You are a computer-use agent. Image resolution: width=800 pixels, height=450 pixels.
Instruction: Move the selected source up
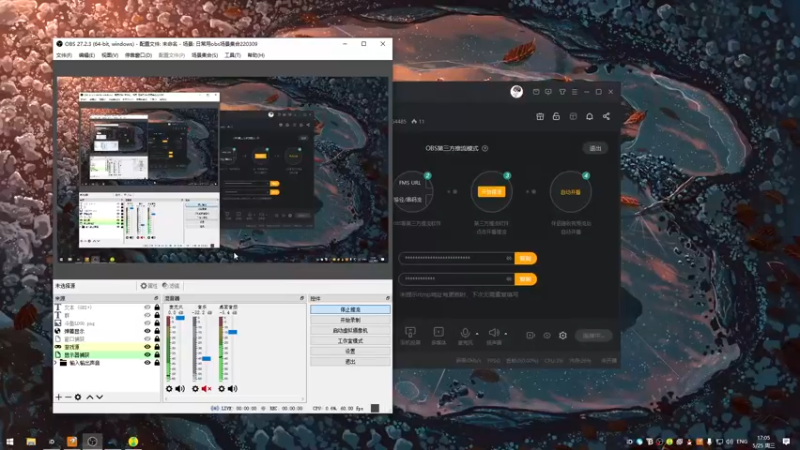[90, 397]
